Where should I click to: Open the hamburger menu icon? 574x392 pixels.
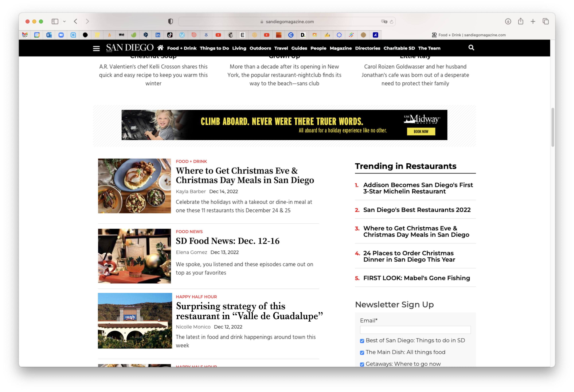96,48
